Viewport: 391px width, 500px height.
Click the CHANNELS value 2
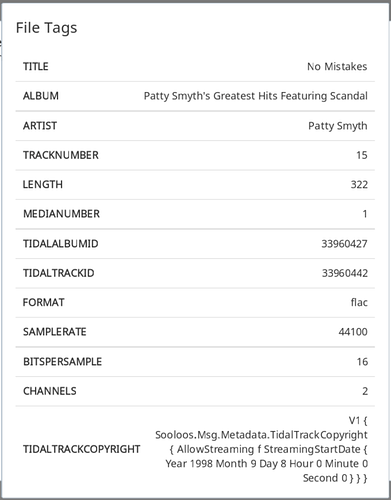(365, 391)
